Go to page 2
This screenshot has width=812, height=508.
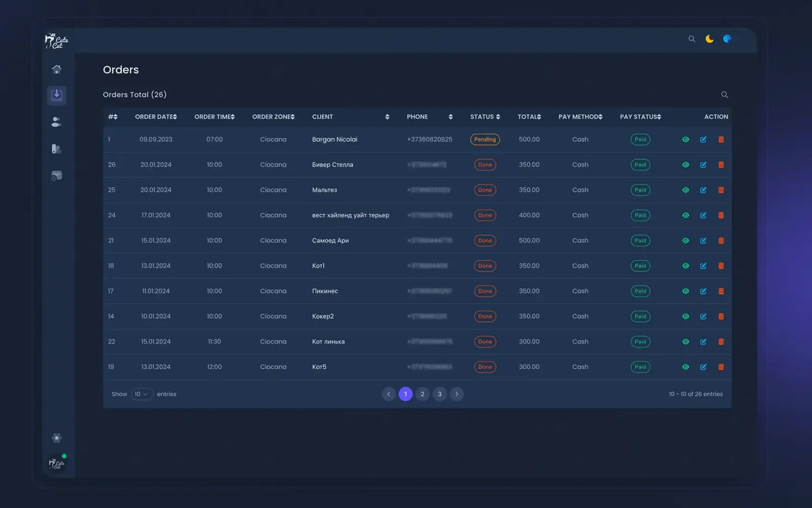point(423,394)
